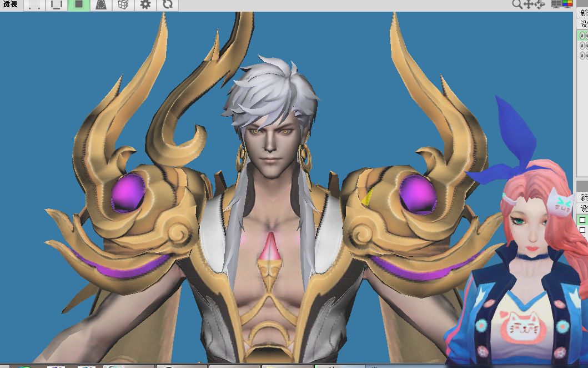The width and height of the screenshot is (588, 368).
Task: Toggle the highlighted solid shading mode icon
Action: pyautogui.click(x=79, y=5)
